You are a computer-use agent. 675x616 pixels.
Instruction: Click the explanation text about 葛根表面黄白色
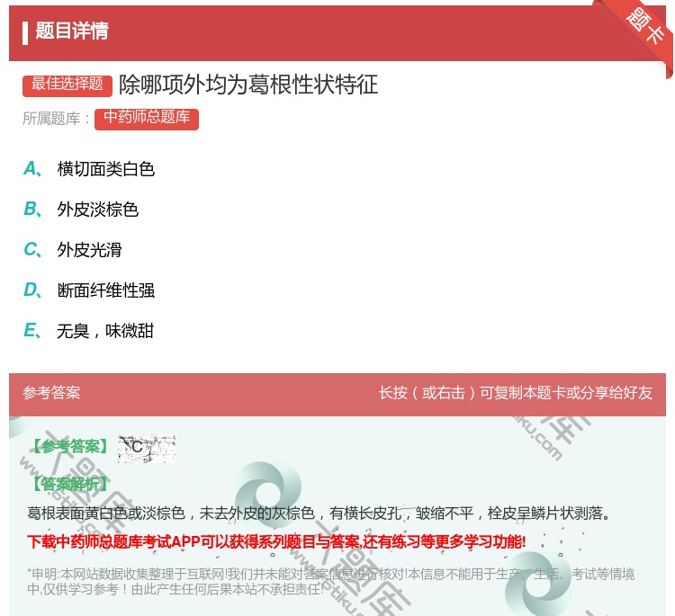click(x=319, y=513)
